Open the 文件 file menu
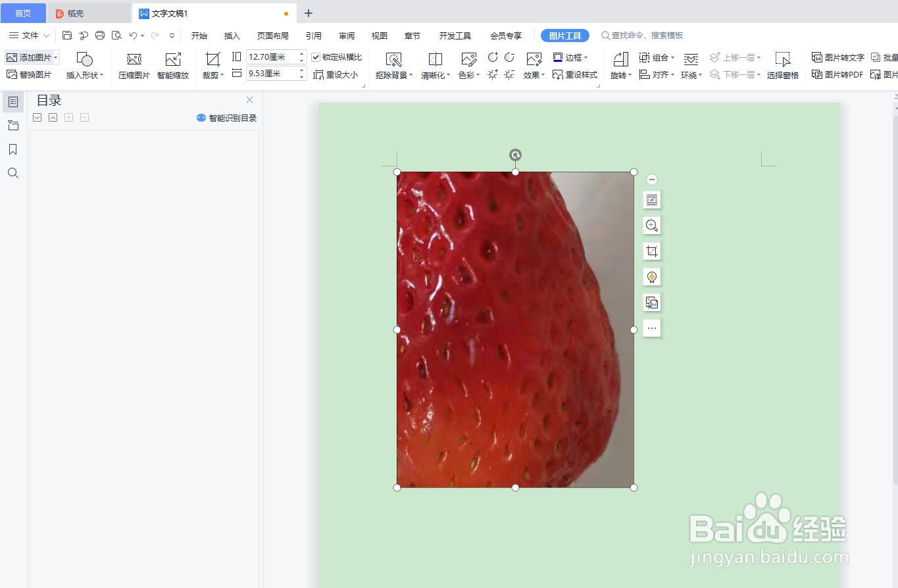This screenshot has height=588, width=898. click(29, 36)
